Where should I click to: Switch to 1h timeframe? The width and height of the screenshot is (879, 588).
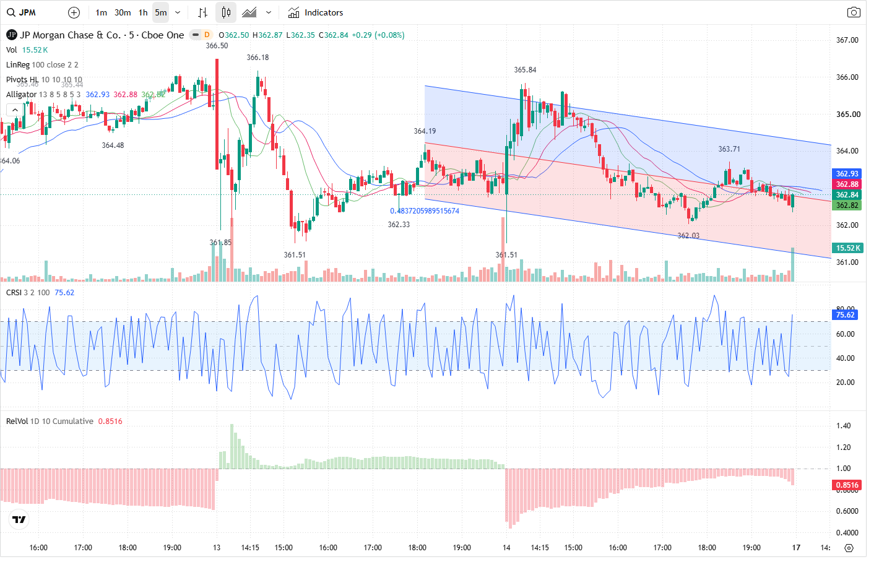pos(143,12)
